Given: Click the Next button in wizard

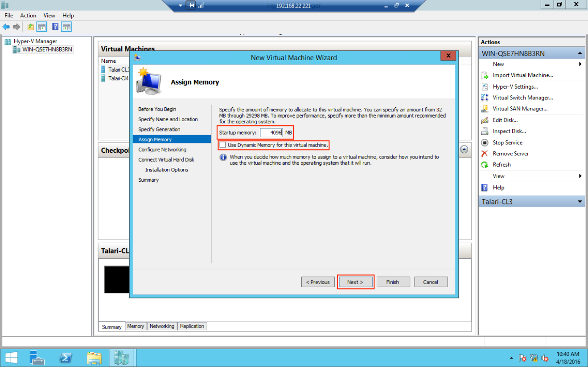Looking at the screenshot, I should [355, 282].
